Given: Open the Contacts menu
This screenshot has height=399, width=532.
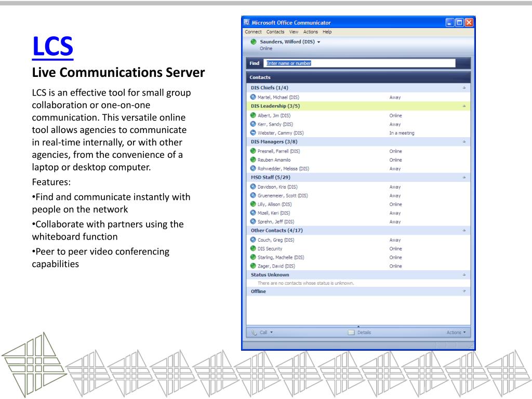Looking at the screenshot, I should (275, 32).
